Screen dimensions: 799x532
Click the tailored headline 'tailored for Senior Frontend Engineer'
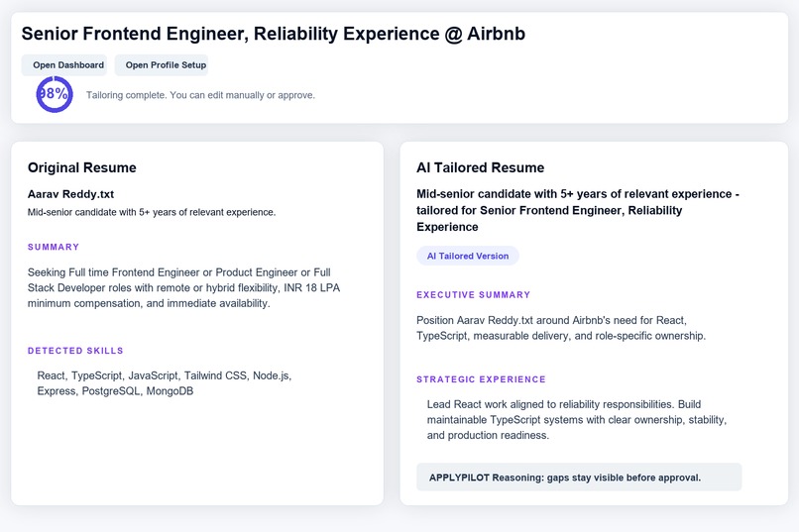578,210
